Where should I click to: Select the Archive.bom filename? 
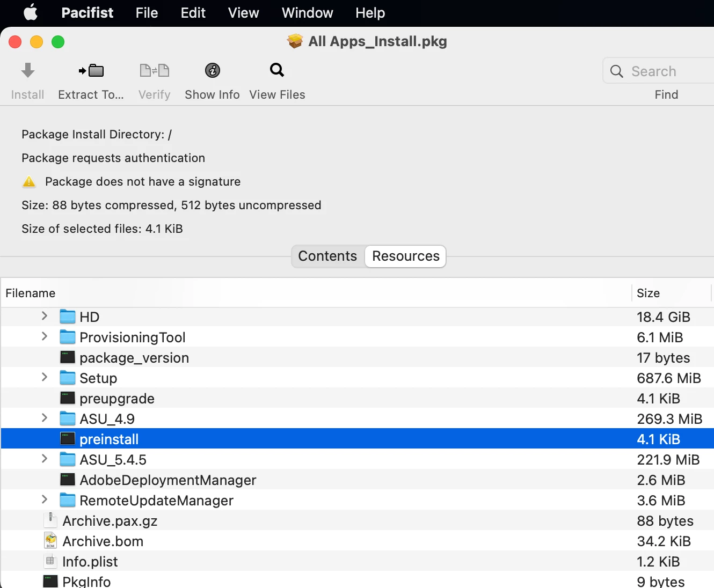pos(103,541)
